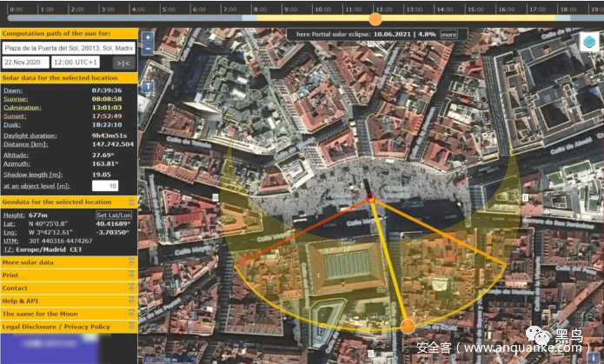Click the latitude value 40.41689°
This screenshot has width=604, height=364.
(113, 224)
